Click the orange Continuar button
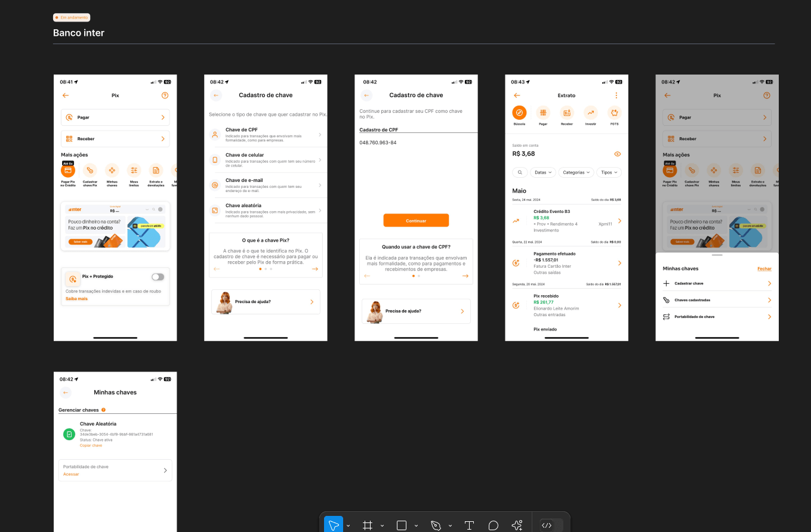 click(x=416, y=221)
